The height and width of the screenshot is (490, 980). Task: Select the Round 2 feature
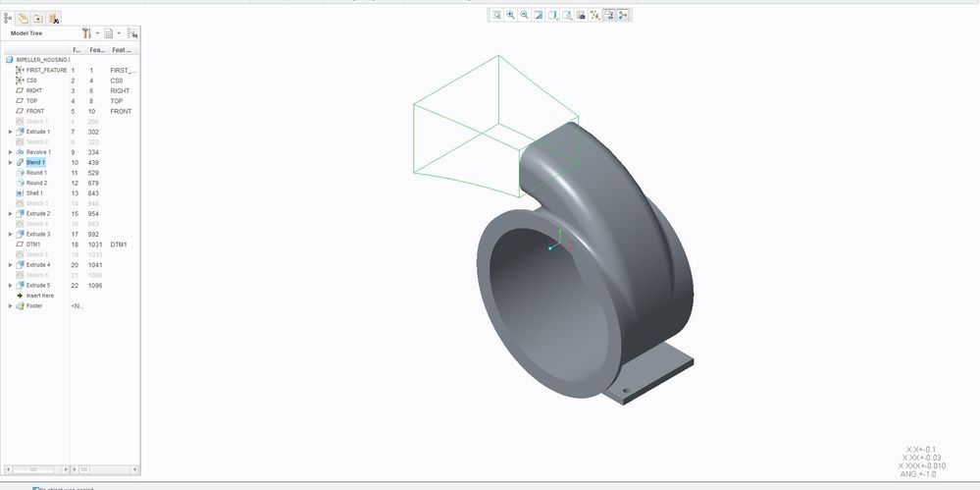(36, 183)
